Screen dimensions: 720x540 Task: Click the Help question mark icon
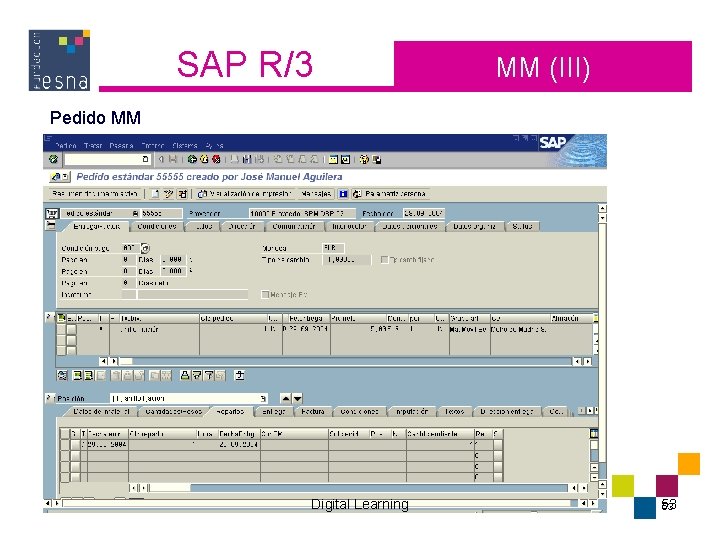click(365, 159)
